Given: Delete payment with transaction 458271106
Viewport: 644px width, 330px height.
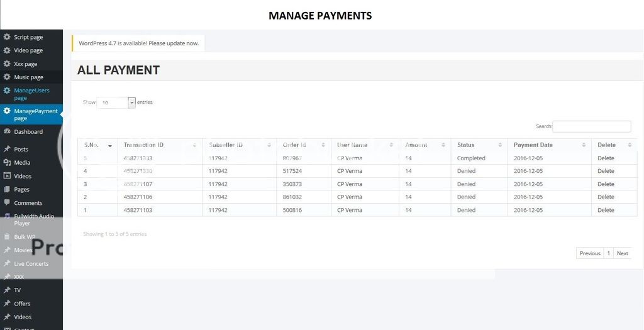Looking at the screenshot, I should point(606,197).
